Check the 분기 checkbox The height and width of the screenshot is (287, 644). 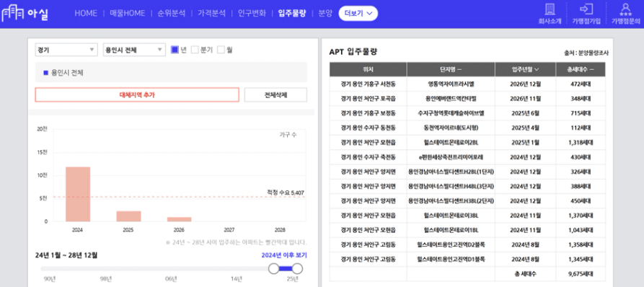(x=195, y=50)
